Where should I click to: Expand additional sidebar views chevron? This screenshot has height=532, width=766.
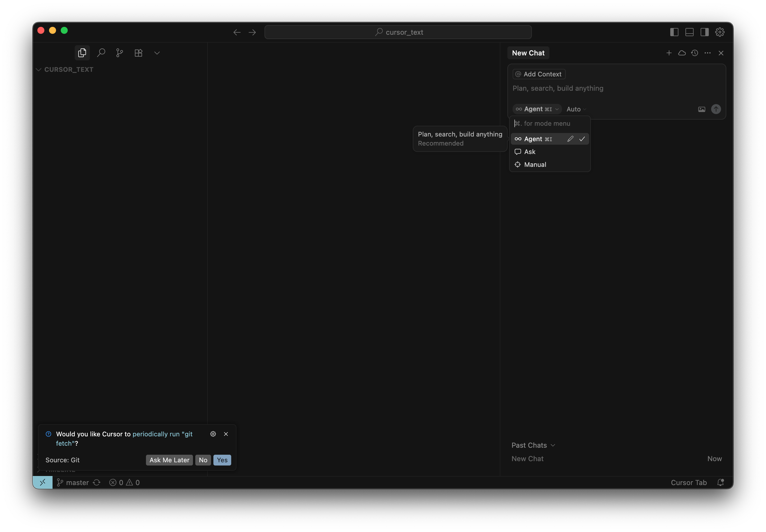pyautogui.click(x=157, y=53)
